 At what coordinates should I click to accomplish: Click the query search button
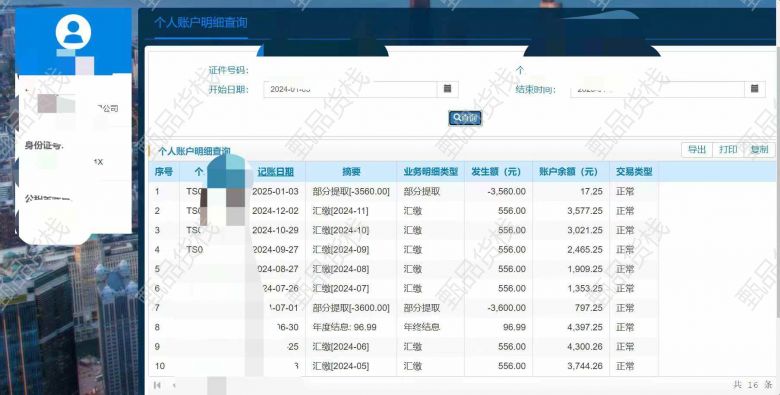point(465,118)
